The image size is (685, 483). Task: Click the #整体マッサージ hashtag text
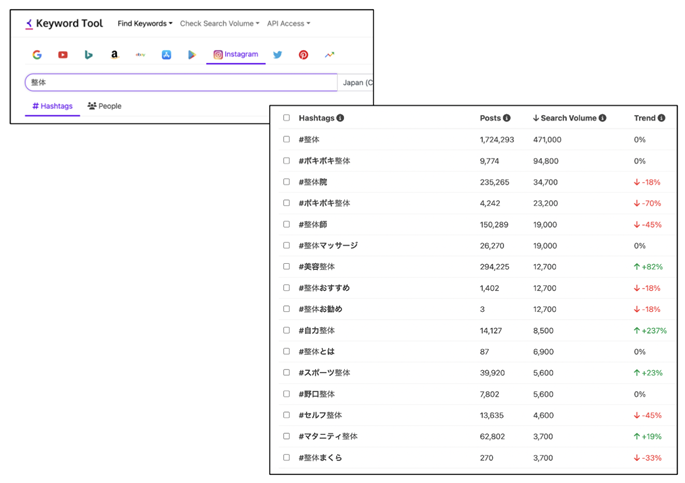point(328,246)
